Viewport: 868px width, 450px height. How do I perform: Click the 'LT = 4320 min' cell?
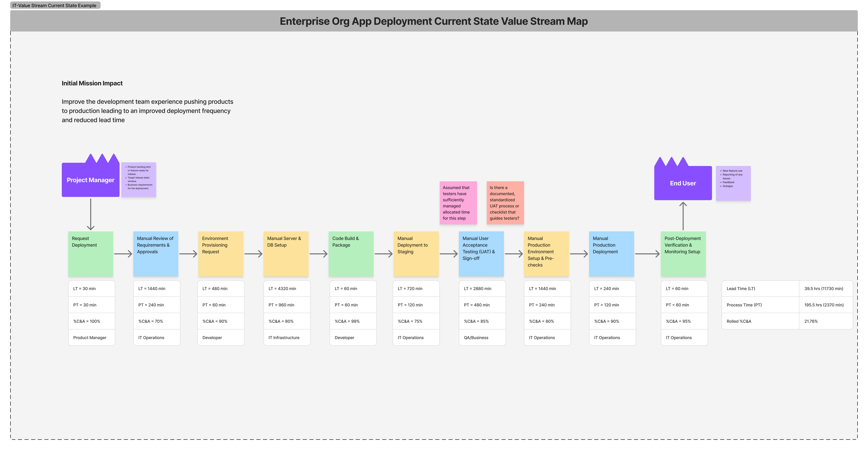point(287,289)
